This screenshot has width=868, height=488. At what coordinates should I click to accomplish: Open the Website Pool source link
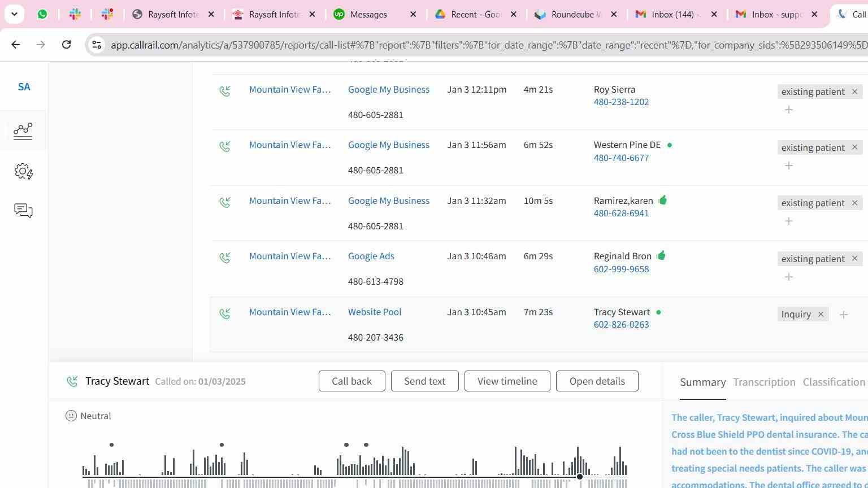click(x=375, y=312)
